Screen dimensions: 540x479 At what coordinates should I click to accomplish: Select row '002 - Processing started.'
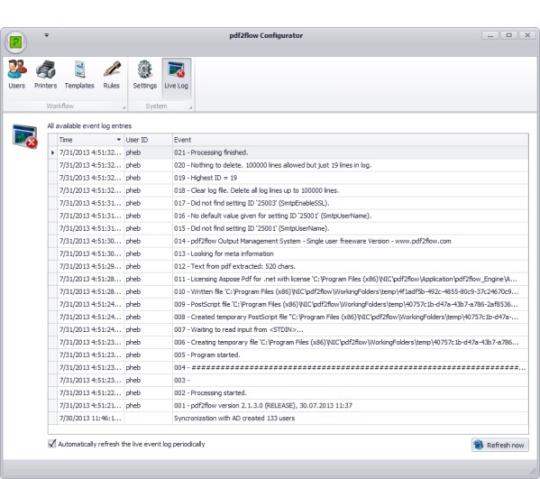click(x=288, y=393)
